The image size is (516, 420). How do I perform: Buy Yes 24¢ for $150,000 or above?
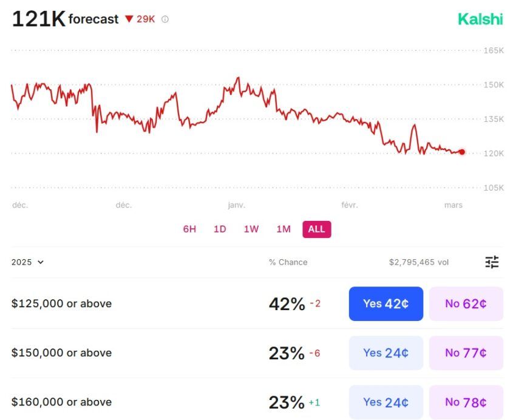[x=386, y=353]
